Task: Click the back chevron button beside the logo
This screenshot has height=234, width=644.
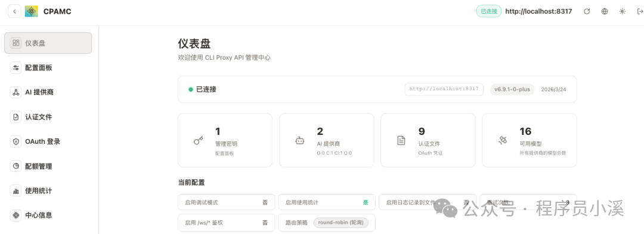Action: click(14, 11)
